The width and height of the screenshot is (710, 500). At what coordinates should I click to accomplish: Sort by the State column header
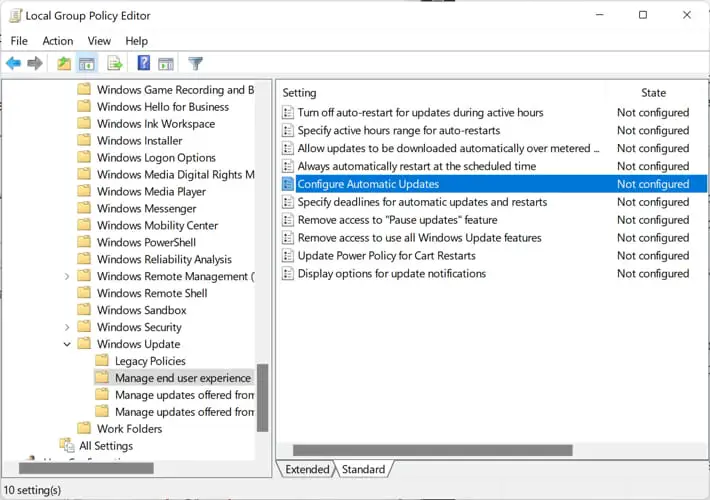(x=653, y=93)
